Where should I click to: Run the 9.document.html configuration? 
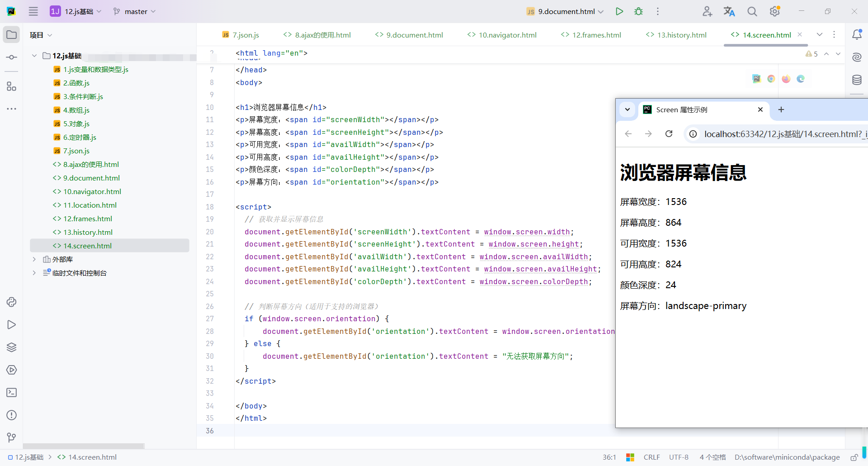[619, 11]
